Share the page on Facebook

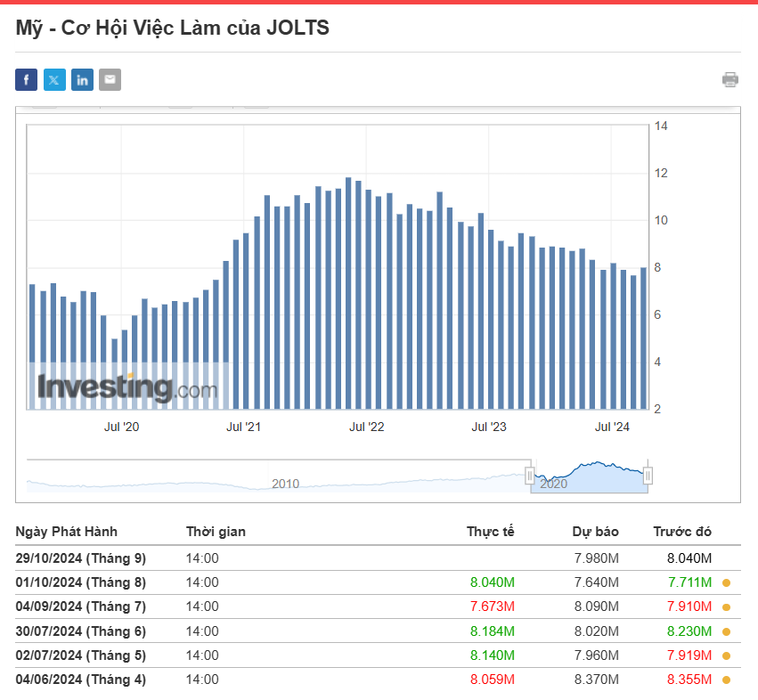click(x=26, y=80)
